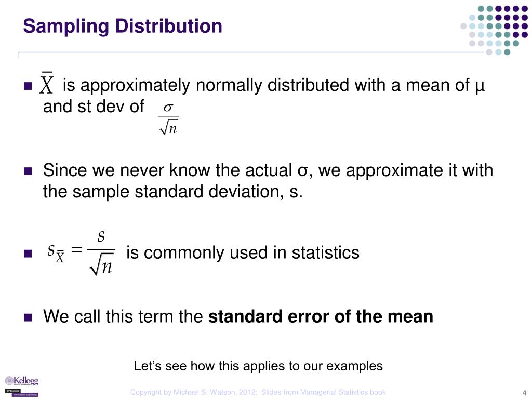Select the 'Sampling Distribution' slide title

pyautogui.click(x=123, y=26)
